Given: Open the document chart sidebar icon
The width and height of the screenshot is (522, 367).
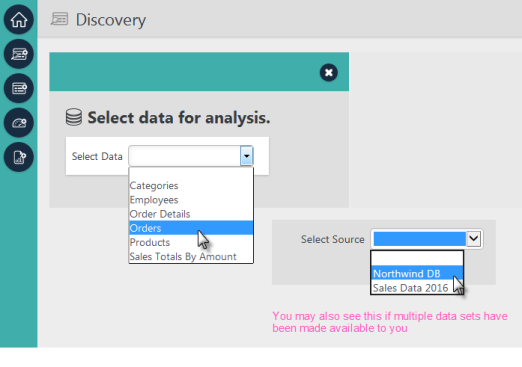Looking at the screenshot, I should pos(19,157).
